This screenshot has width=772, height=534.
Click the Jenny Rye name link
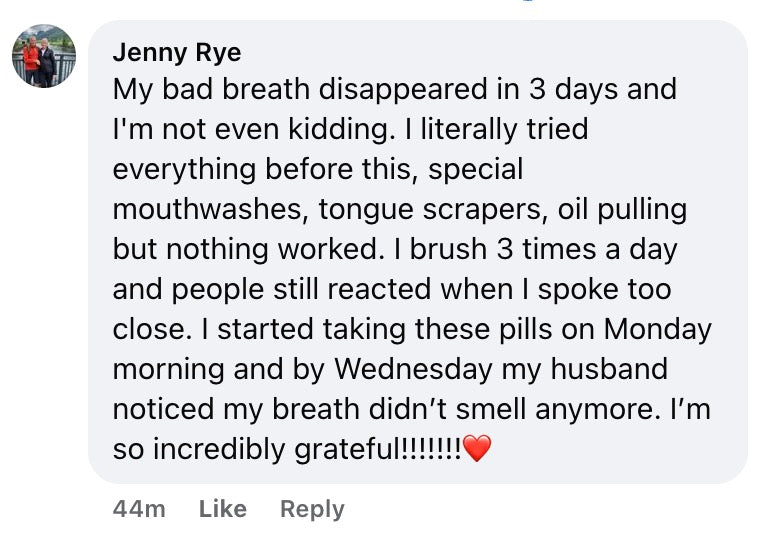click(177, 52)
